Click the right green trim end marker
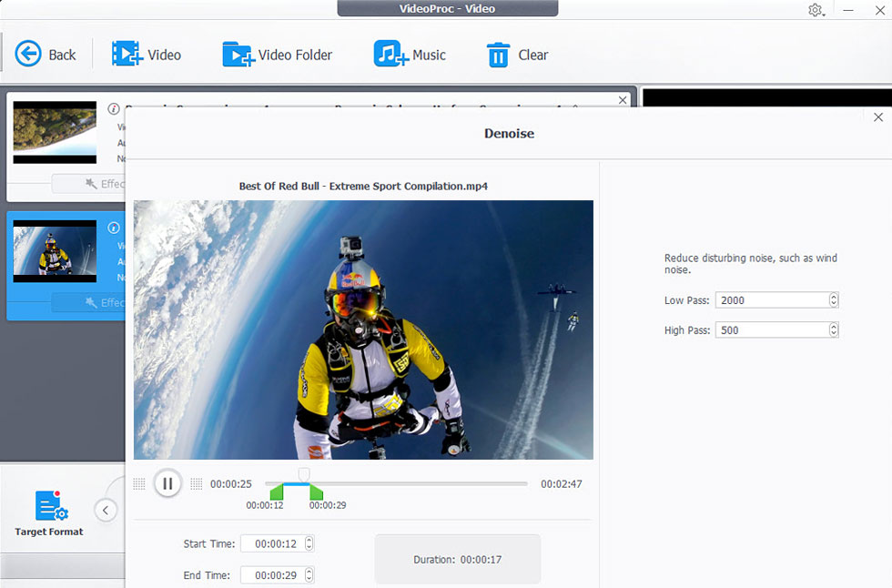Viewport: 892px width, 588px height. (316, 492)
